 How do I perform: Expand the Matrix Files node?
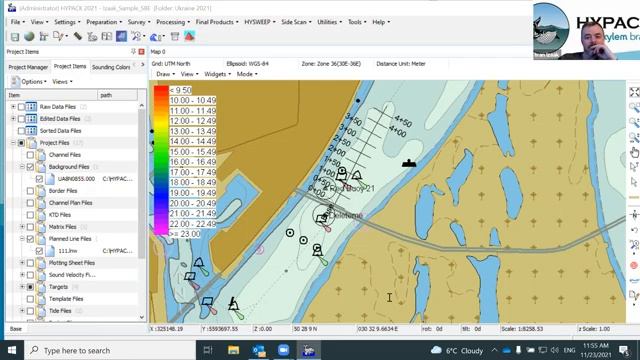coord(22,227)
